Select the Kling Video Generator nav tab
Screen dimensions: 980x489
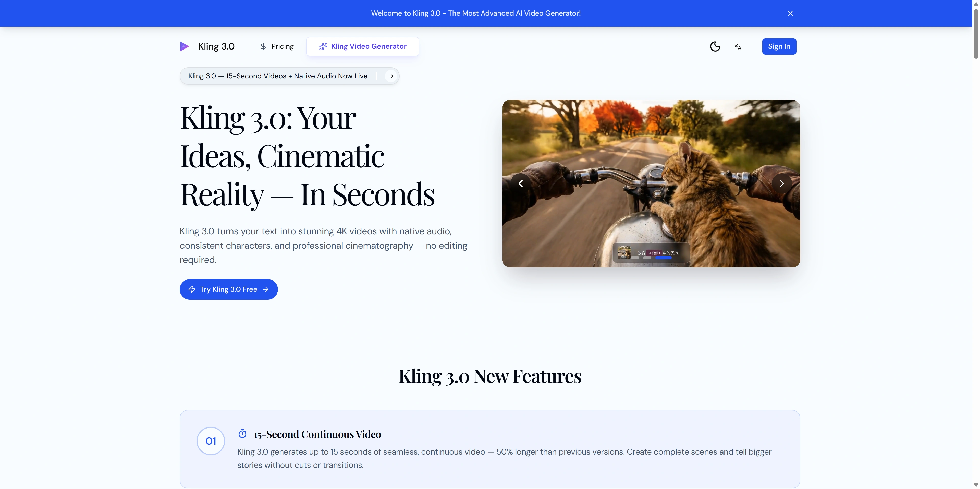click(363, 46)
